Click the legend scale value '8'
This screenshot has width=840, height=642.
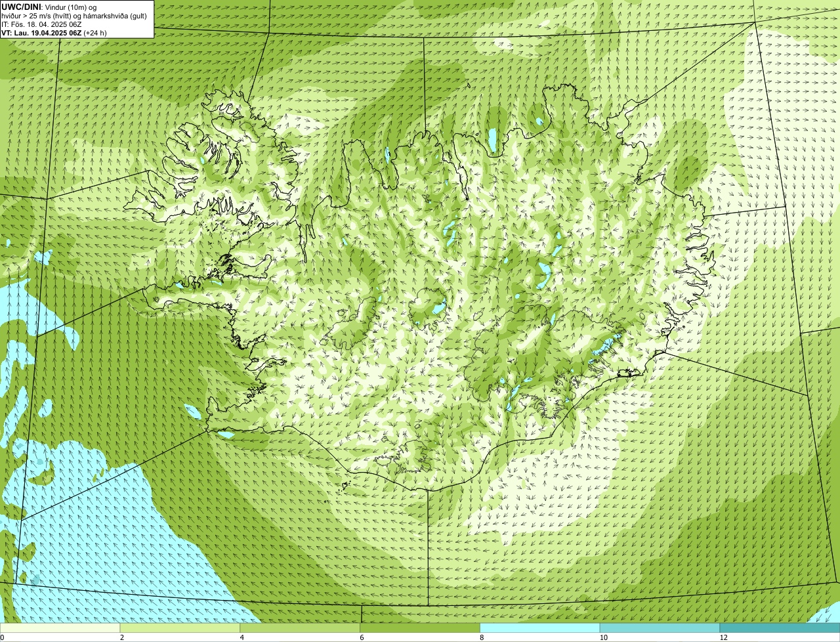482,637
